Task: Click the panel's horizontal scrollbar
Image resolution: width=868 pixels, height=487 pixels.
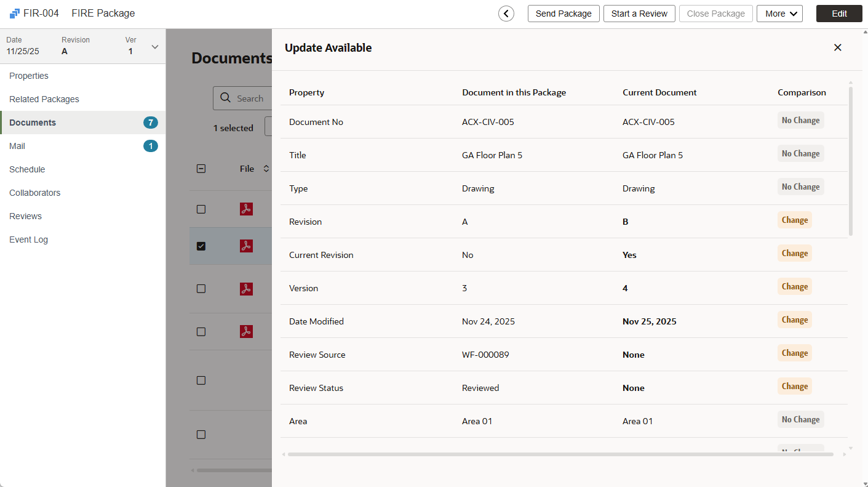Action: tap(560, 454)
